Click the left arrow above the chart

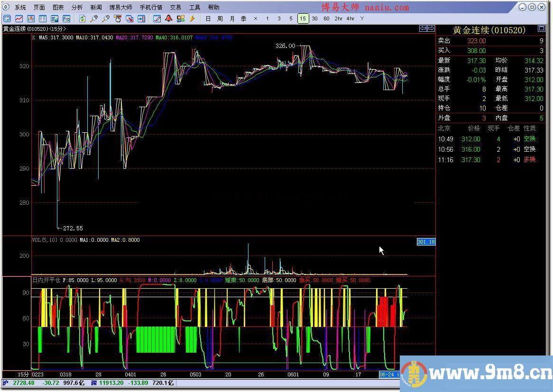point(423,29)
